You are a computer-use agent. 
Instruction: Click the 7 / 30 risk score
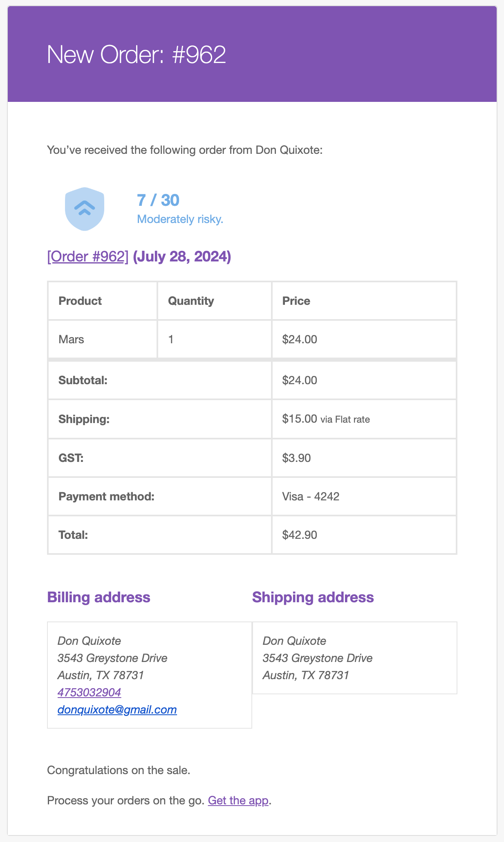click(158, 200)
